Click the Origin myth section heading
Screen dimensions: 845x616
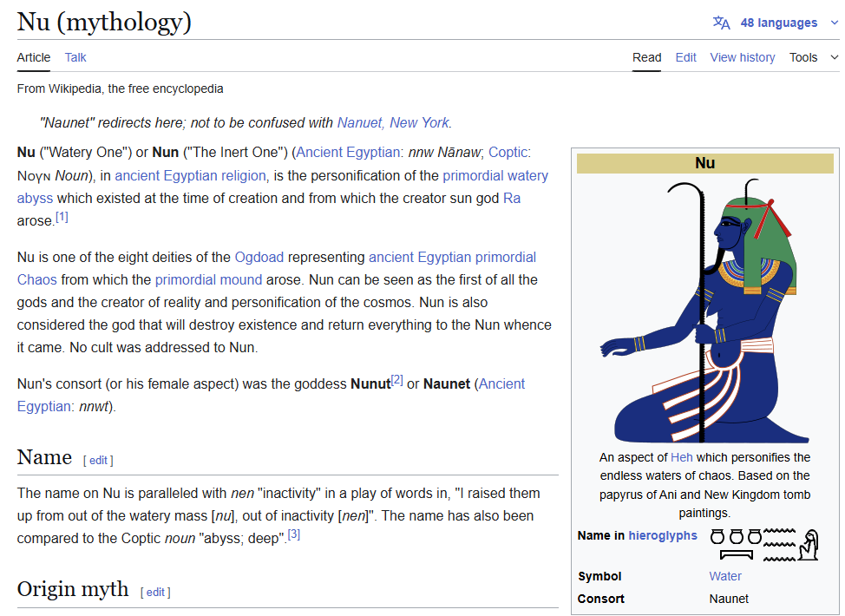pyautogui.click(x=73, y=589)
